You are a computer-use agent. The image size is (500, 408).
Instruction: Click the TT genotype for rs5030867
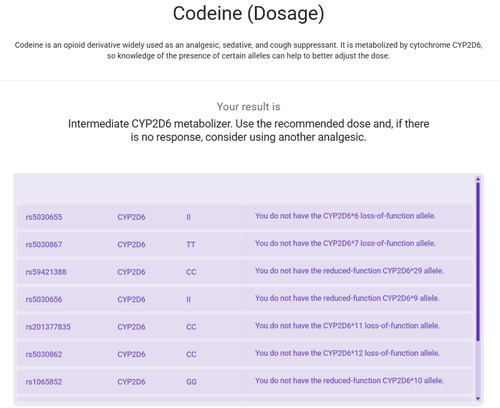pyautogui.click(x=191, y=245)
